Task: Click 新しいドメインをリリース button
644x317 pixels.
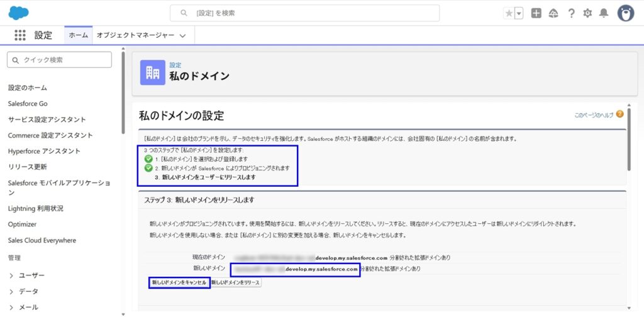Action: pyautogui.click(x=235, y=283)
